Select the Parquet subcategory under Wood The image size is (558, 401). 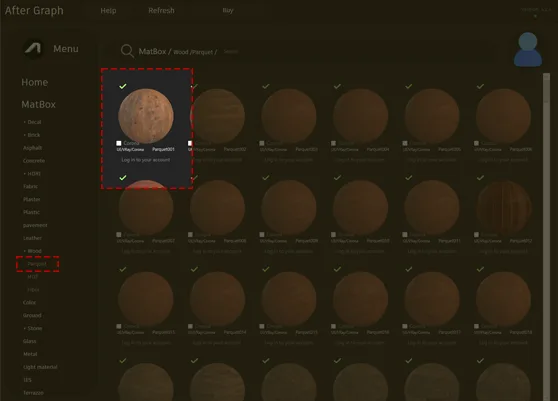pos(37,264)
